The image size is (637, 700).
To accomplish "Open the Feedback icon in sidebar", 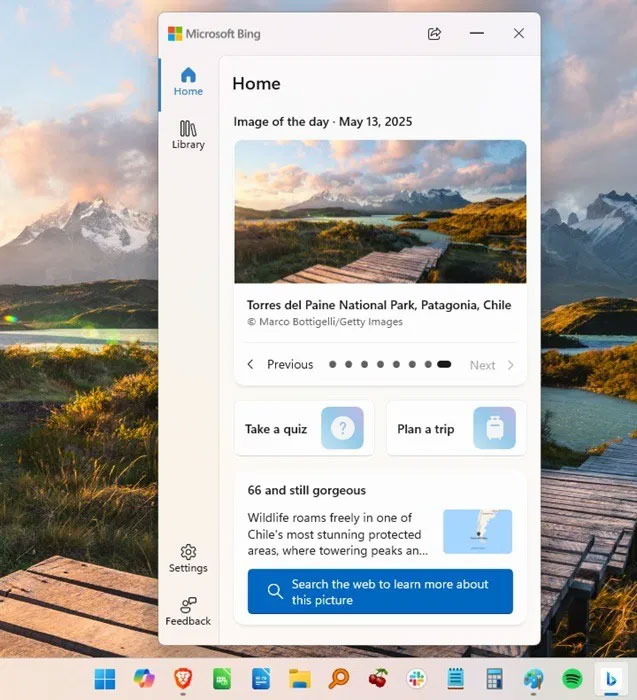I will [x=188, y=612].
